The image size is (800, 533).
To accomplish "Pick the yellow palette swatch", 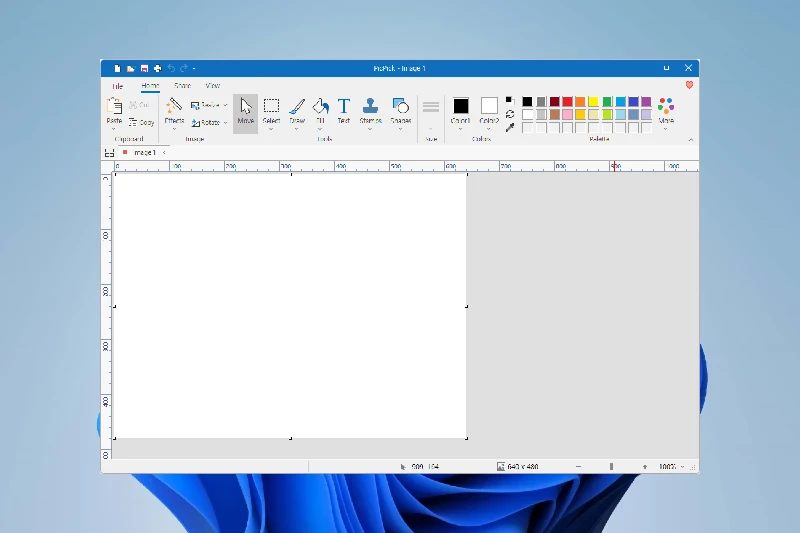I will coord(593,101).
